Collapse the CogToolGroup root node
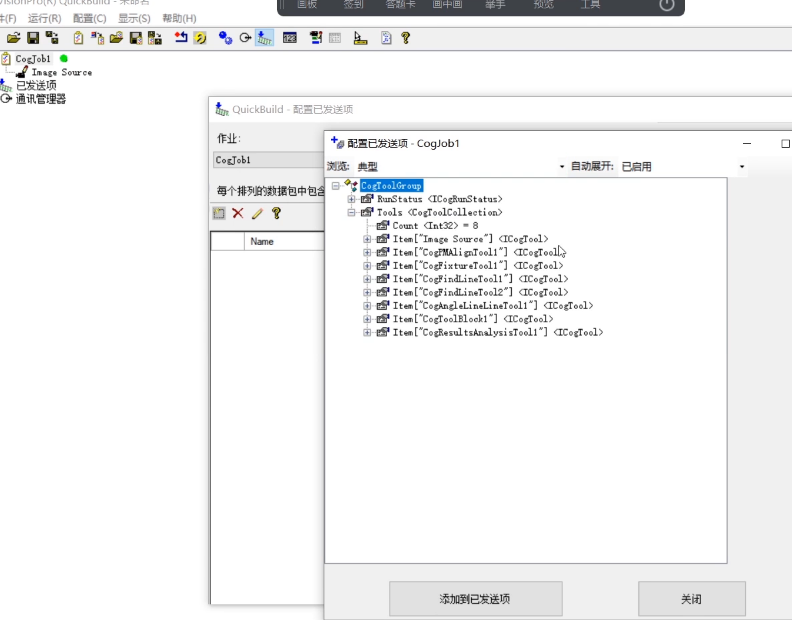792x620 pixels. [x=335, y=186]
